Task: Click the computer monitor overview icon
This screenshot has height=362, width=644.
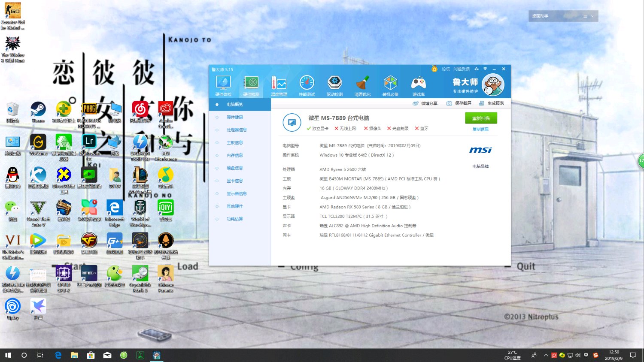Action: (292, 123)
